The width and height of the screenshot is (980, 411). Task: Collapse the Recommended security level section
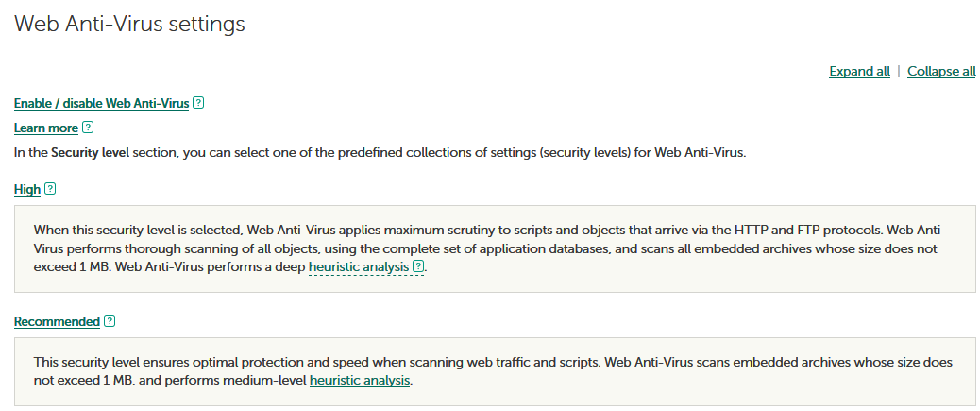click(x=57, y=321)
